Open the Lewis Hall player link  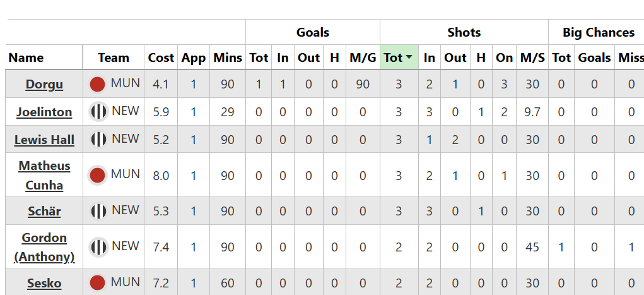point(44,140)
